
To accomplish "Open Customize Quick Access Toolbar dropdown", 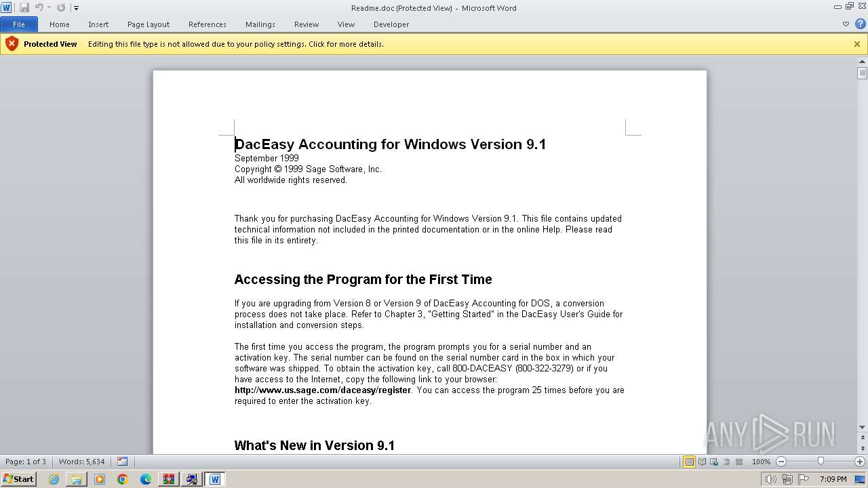I will (76, 8).
